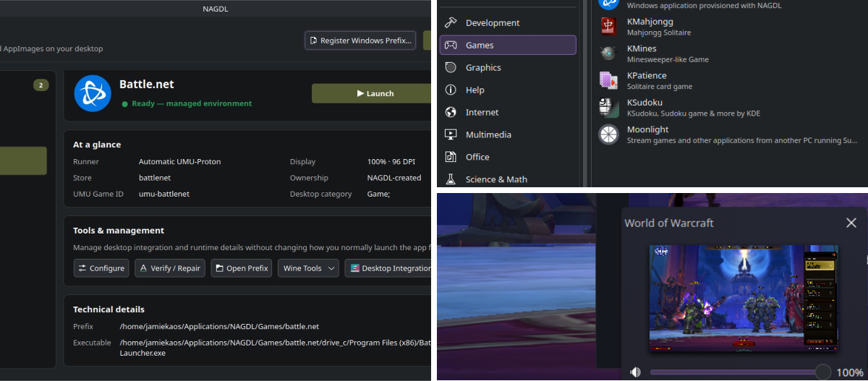Click the Moonlight app icon
This screenshot has height=381, width=868.
[608, 134]
